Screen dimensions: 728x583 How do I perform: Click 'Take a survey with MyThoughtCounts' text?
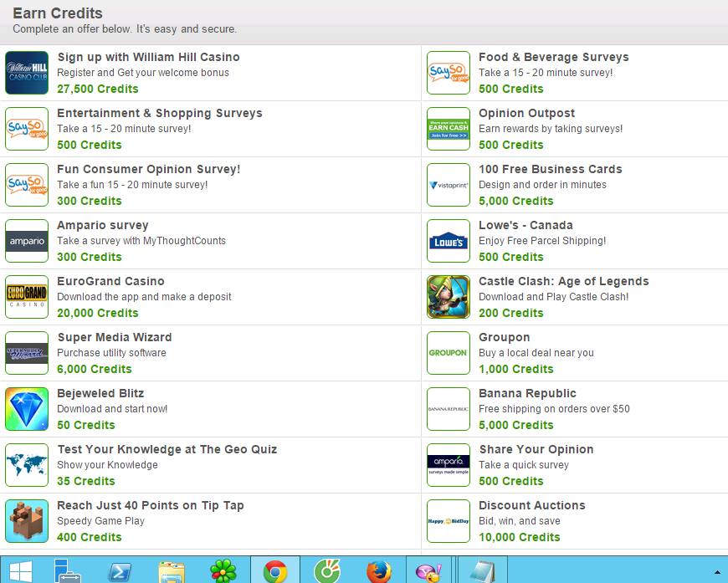[141, 241]
